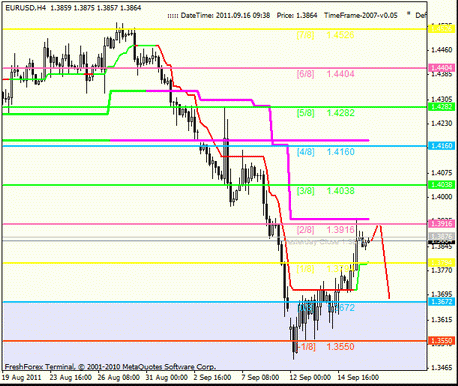Select the 1.4460 price scale label
The height and width of the screenshot is (386, 458).
[442, 50]
